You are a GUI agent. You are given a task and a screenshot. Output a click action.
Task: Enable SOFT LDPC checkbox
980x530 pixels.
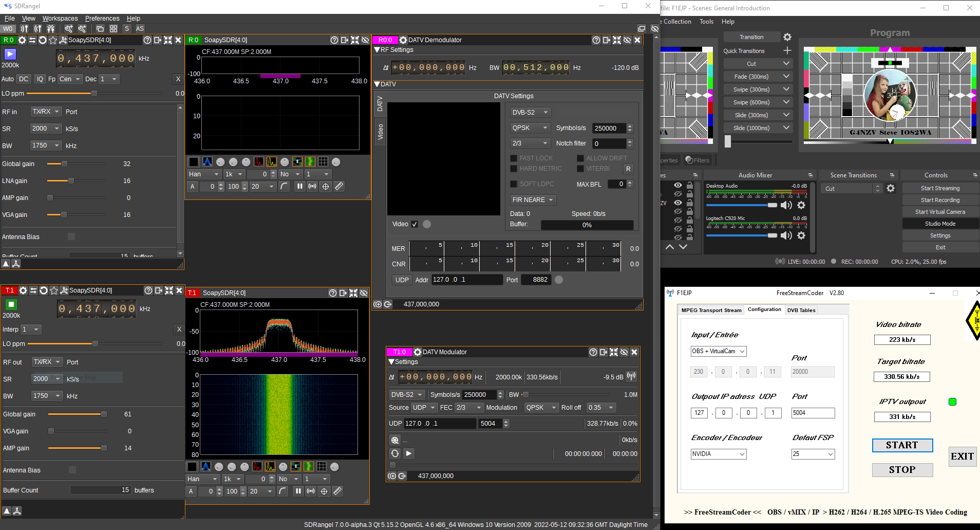click(514, 184)
